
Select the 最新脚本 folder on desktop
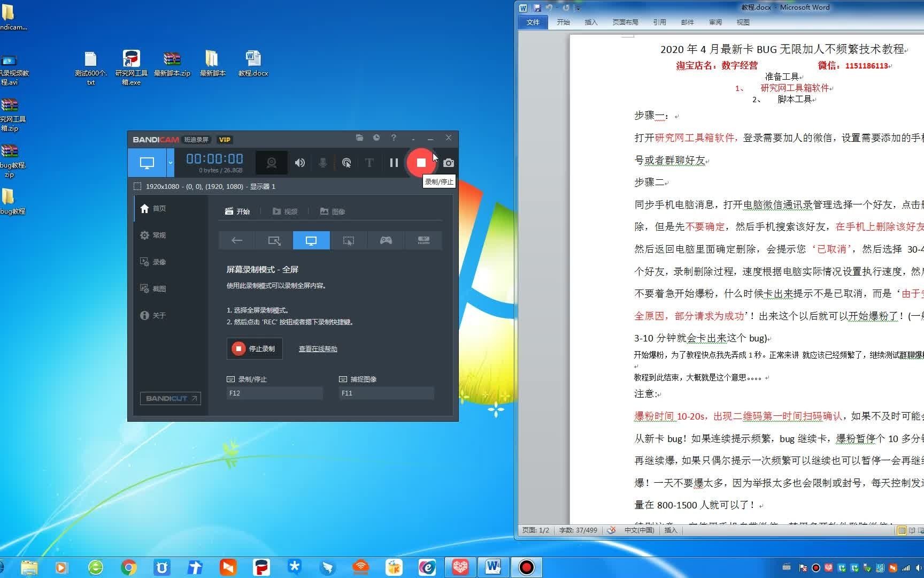point(212,64)
